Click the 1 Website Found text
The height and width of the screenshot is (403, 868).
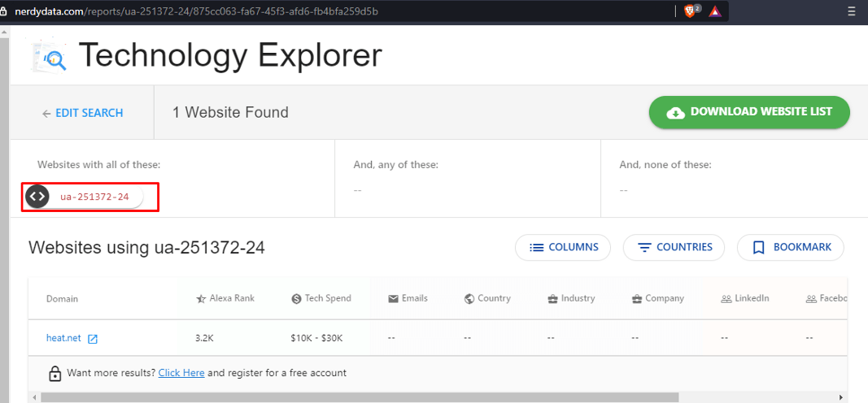[x=230, y=113]
